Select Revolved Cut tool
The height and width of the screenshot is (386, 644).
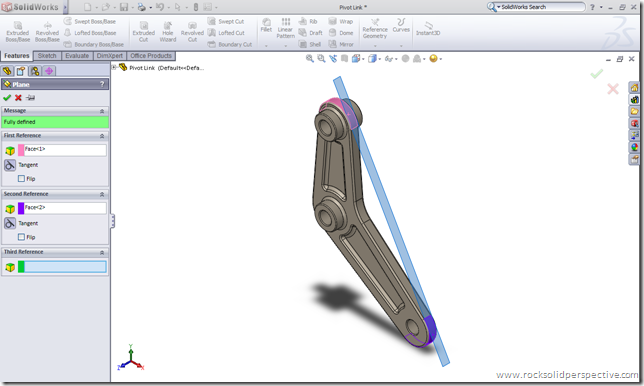tap(192, 32)
